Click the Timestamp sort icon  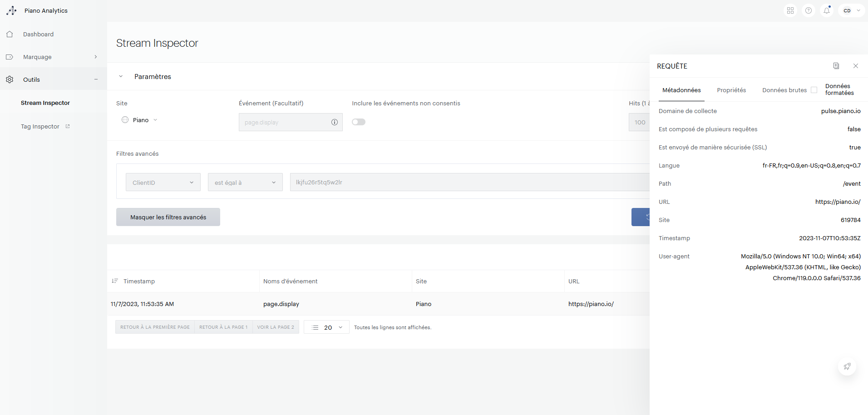(115, 281)
